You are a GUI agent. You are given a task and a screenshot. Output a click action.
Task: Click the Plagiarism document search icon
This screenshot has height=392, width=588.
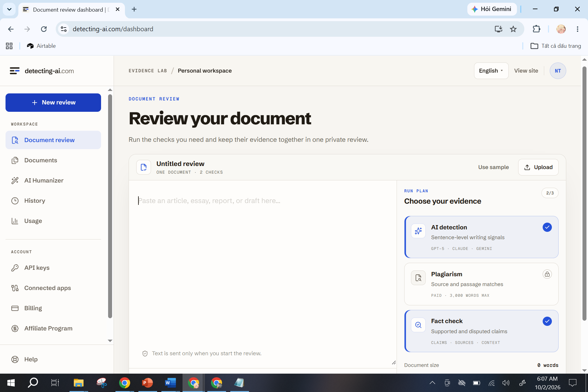coord(418,278)
